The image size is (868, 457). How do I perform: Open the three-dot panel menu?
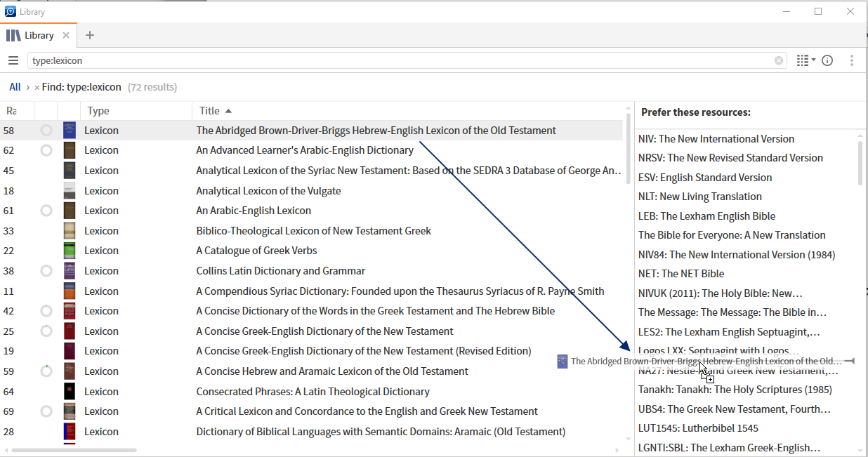851,61
